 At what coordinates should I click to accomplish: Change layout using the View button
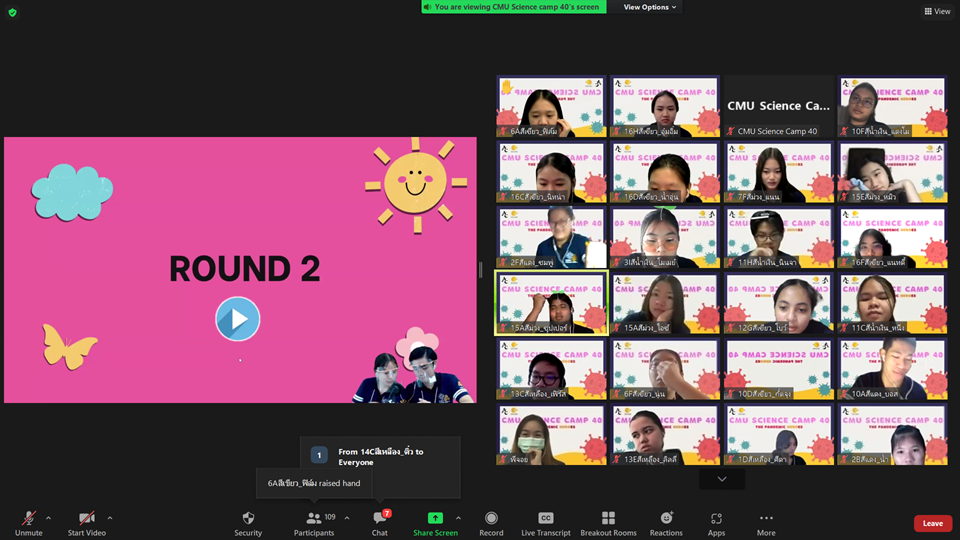pyautogui.click(x=937, y=11)
